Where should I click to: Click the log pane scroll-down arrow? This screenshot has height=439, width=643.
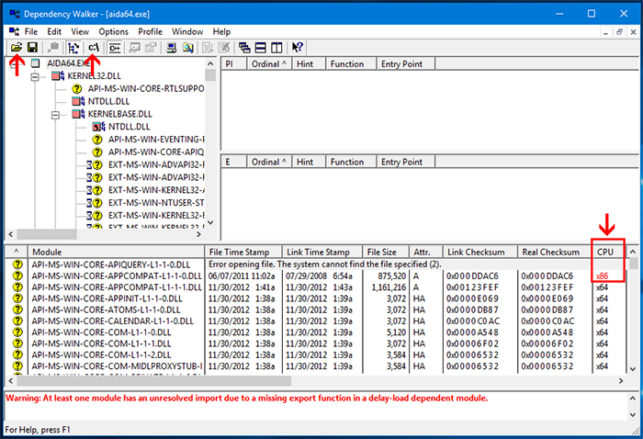coord(632,415)
